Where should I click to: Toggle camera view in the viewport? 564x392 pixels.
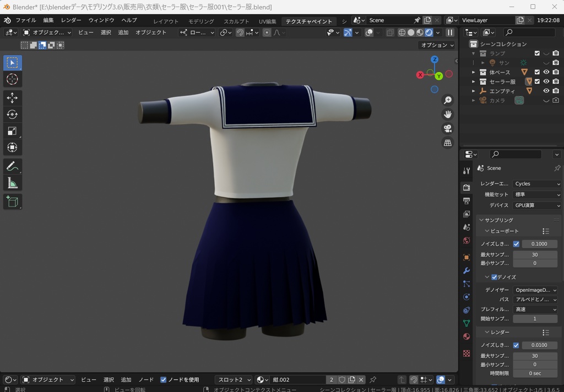pyautogui.click(x=448, y=128)
